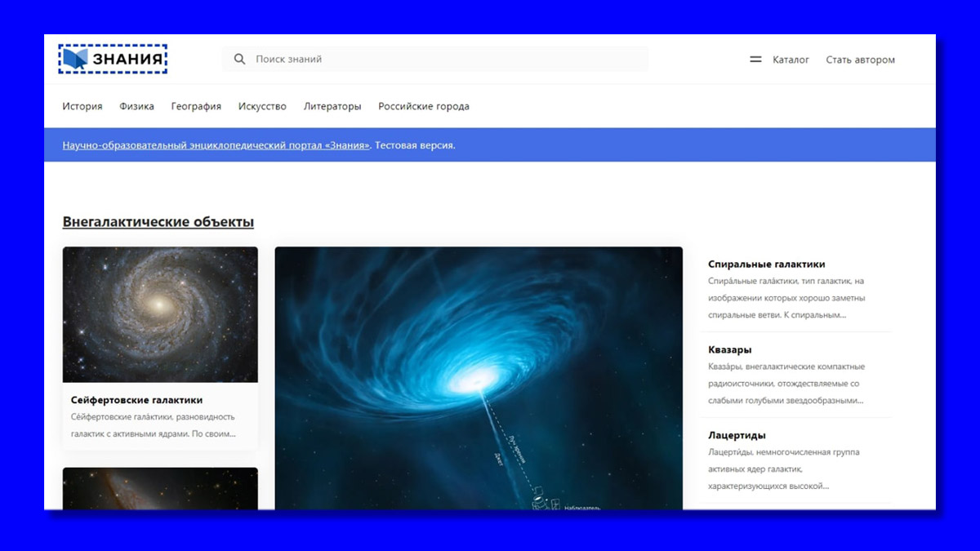Open the large blue quasar illustration

[x=479, y=379]
